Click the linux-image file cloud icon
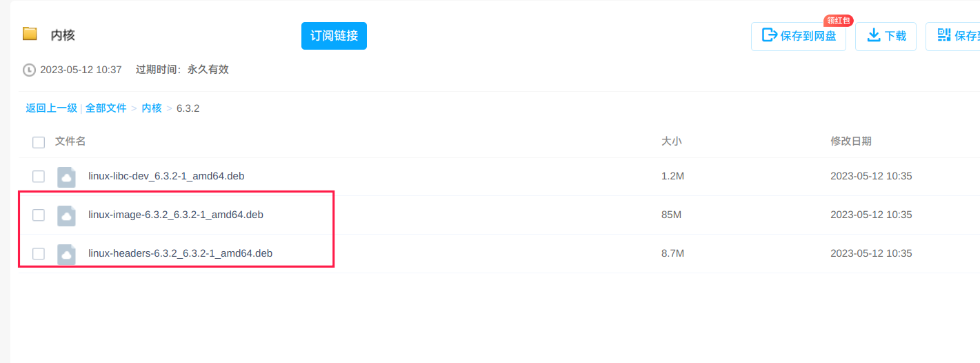Screen dimensions: 980x363 tap(66, 215)
